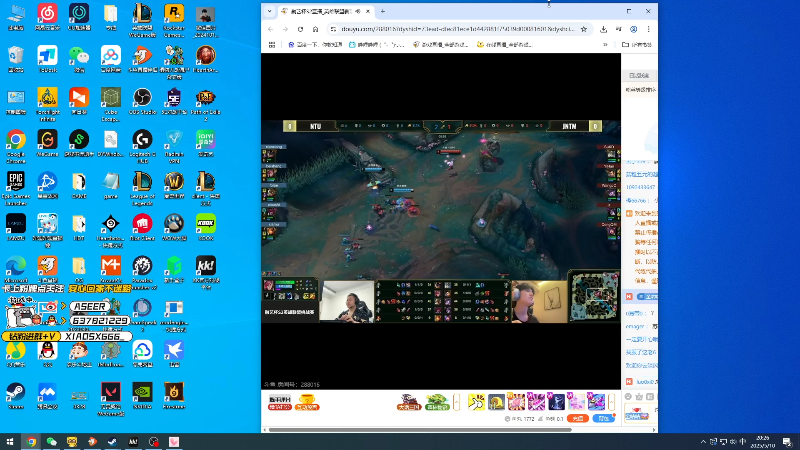
Task: Launch the Riot Client desktop shortcut
Action: [142, 228]
